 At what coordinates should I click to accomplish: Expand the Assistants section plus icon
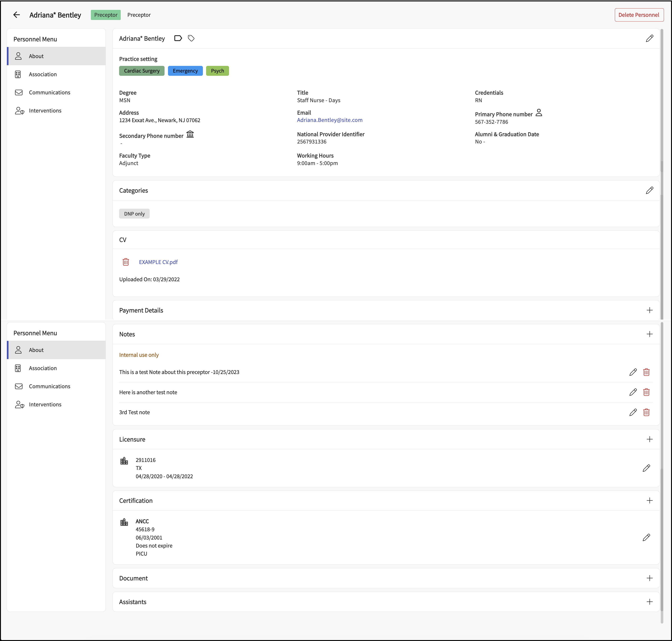(x=650, y=602)
